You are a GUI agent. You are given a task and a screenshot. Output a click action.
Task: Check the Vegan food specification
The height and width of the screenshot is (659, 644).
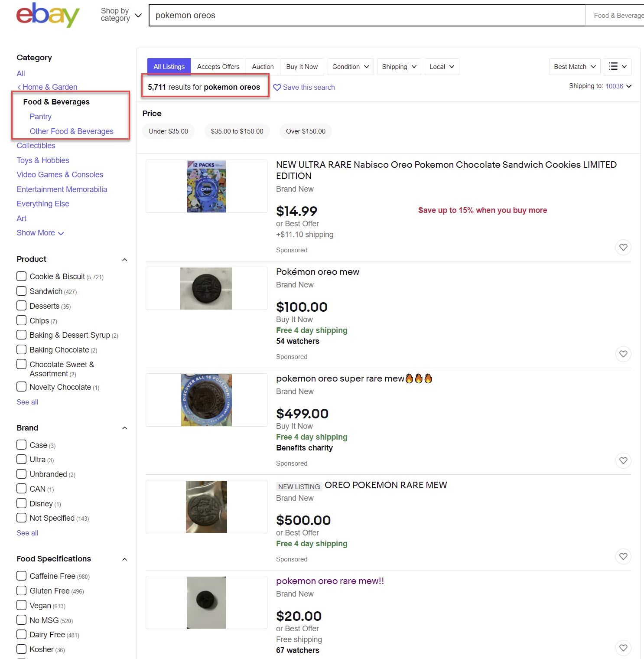coord(21,605)
